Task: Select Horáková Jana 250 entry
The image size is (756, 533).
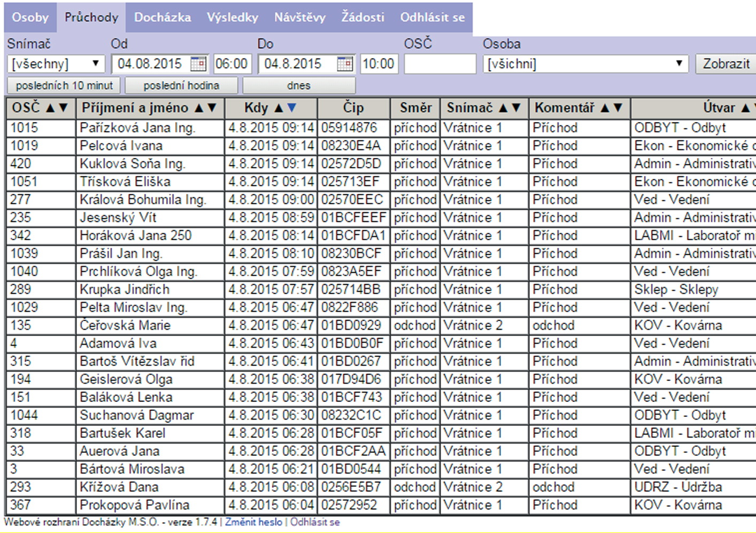Action: tap(135, 236)
